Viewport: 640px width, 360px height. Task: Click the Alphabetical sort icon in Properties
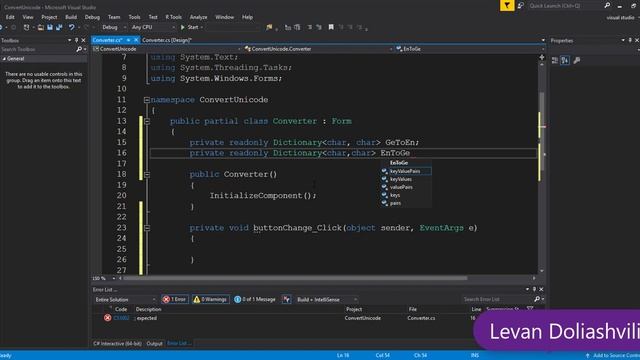[565, 60]
